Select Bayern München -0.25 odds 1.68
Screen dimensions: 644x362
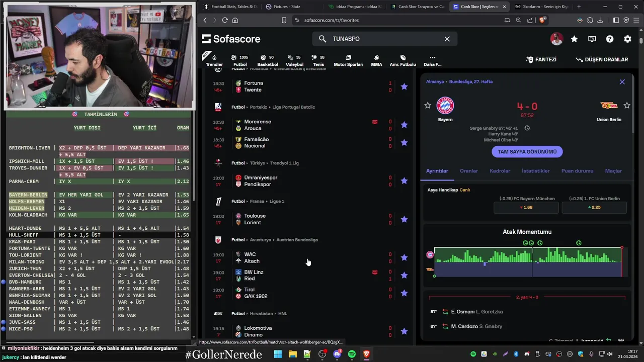point(526,207)
